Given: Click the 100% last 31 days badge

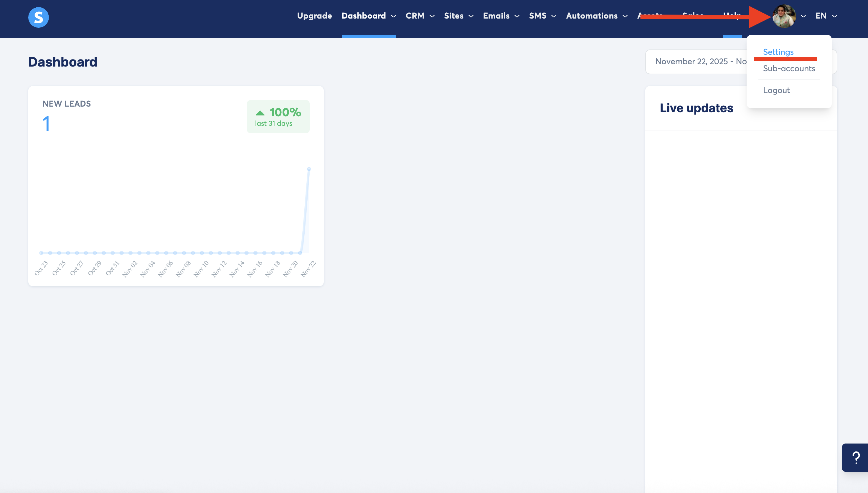Looking at the screenshot, I should click(278, 117).
